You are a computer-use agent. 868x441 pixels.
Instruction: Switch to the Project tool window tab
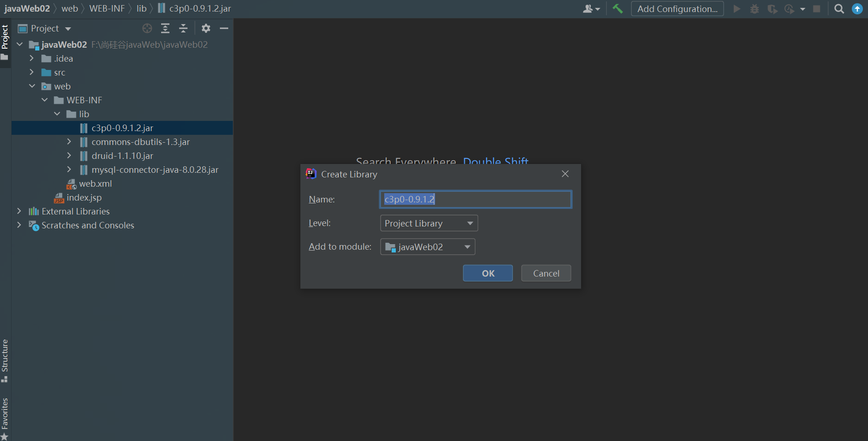pyautogui.click(x=5, y=42)
